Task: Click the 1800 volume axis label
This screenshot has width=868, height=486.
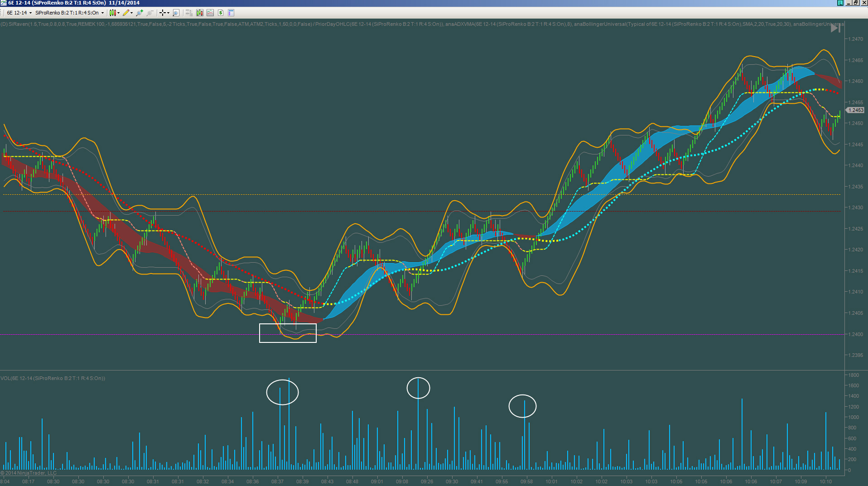Action: pos(854,375)
